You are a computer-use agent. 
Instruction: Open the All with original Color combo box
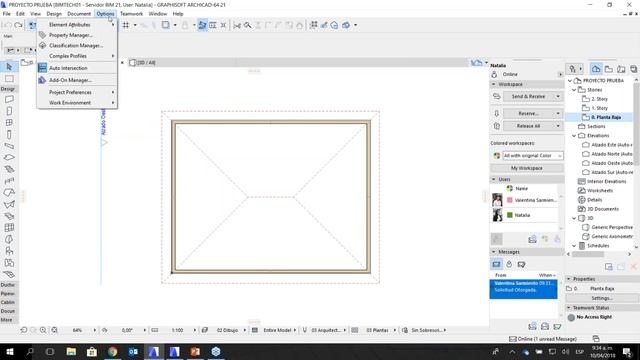coord(533,156)
